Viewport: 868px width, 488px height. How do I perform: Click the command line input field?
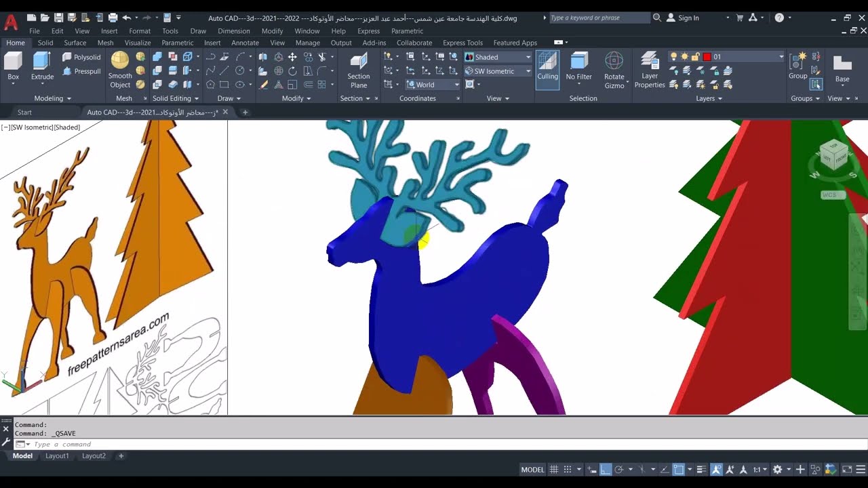447,445
